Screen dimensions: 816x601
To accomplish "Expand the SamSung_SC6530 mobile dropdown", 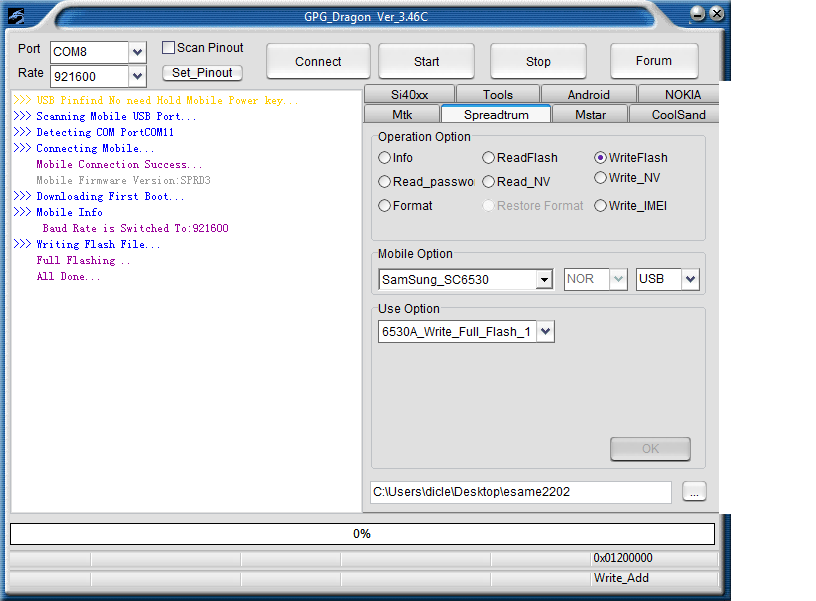I will click(x=544, y=279).
